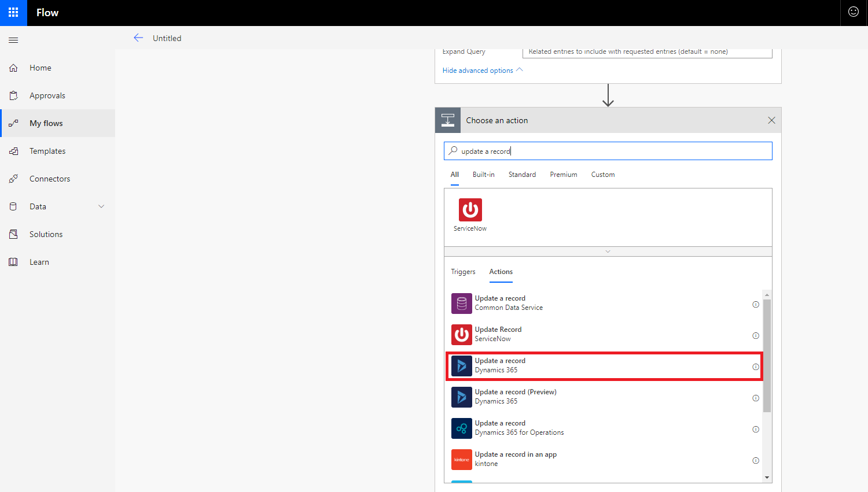Open the Triggers tab
Image resolution: width=868 pixels, height=492 pixels.
pyautogui.click(x=463, y=272)
